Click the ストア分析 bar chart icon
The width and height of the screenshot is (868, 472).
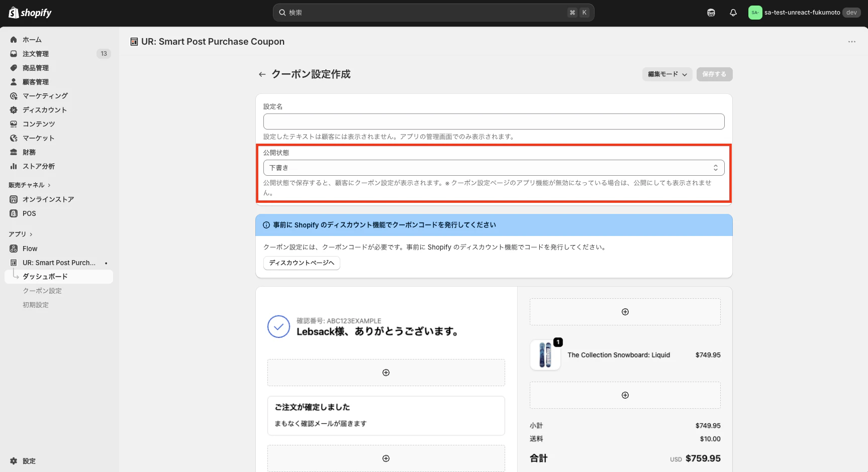14,166
